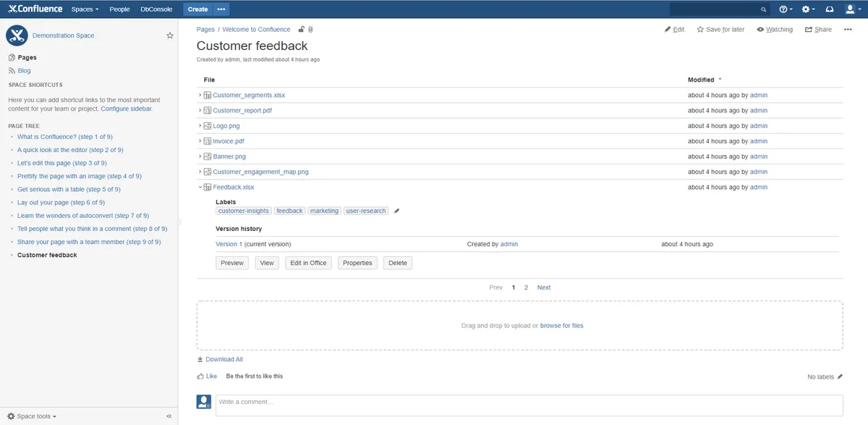The image size is (868, 425).
Task: Click the customer-insights label
Action: click(x=244, y=211)
